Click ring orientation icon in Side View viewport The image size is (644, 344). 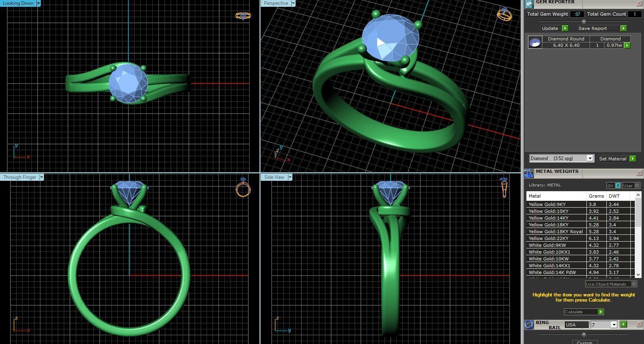[x=504, y=188]
